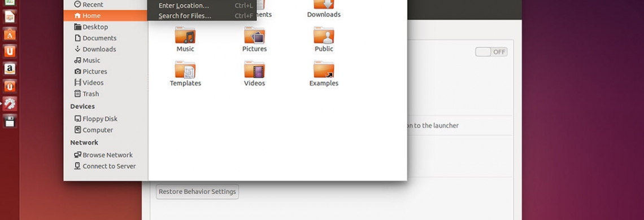Open the Music folder icon

point(185,36)
